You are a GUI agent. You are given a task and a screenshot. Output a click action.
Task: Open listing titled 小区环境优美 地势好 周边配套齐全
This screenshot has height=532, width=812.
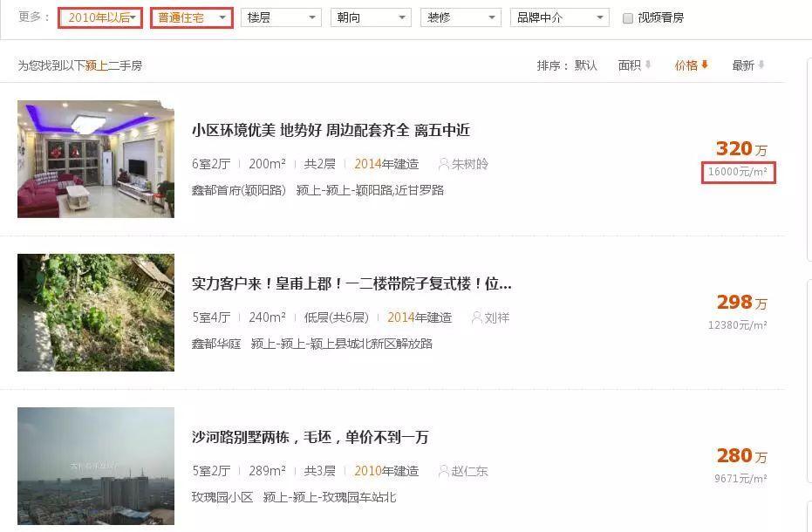coord(331,130)
